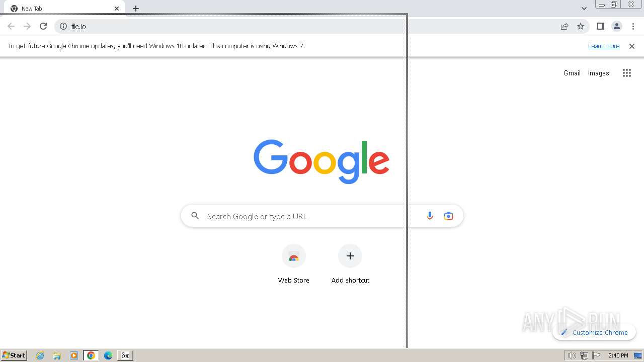Expand the tab search dropdown arrow
This screenshot has height=362, width=644.
click(584, 9)
